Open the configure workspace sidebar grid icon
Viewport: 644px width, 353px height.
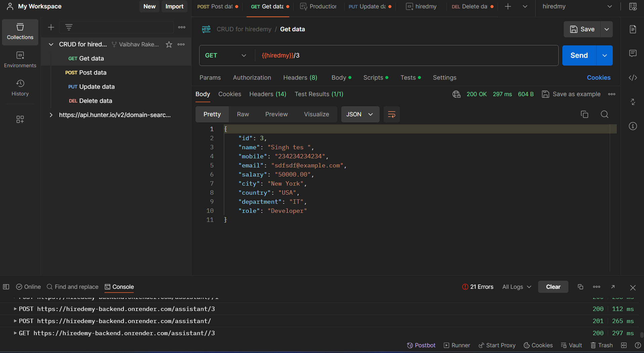pyautogui.click(x=20, y=119)
